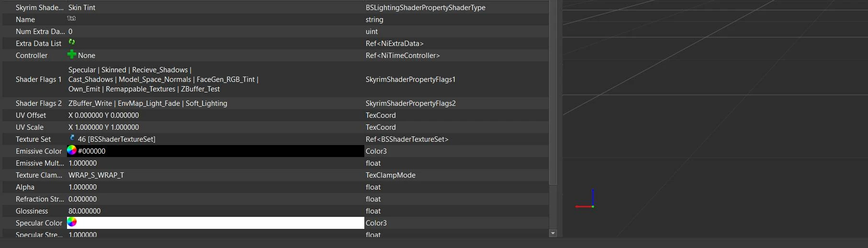Click the green plus icon beside Controller
Image resolution: width=868 pixels, height=248 pixels.
tap(72, 55)
